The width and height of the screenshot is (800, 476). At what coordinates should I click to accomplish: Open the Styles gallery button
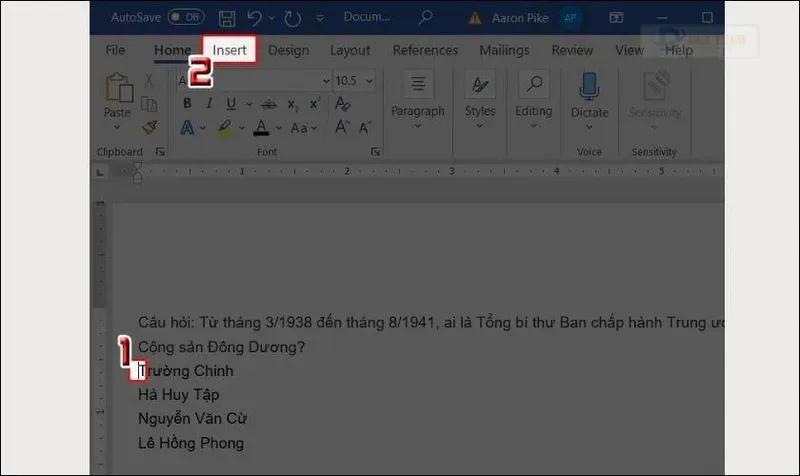click(x=480, y=99)
